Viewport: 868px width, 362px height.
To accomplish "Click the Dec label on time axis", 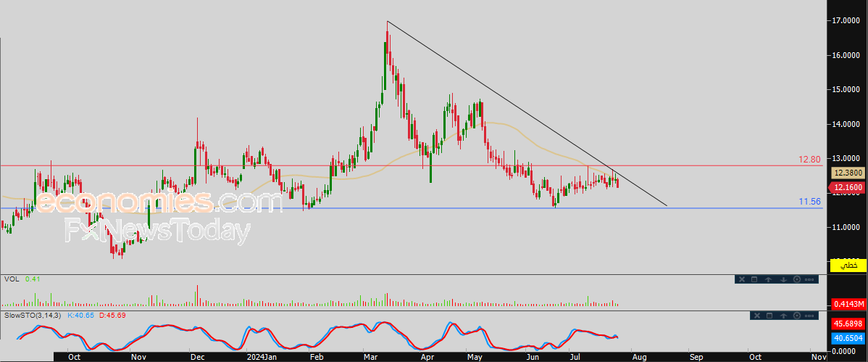I will pos(197,356).
